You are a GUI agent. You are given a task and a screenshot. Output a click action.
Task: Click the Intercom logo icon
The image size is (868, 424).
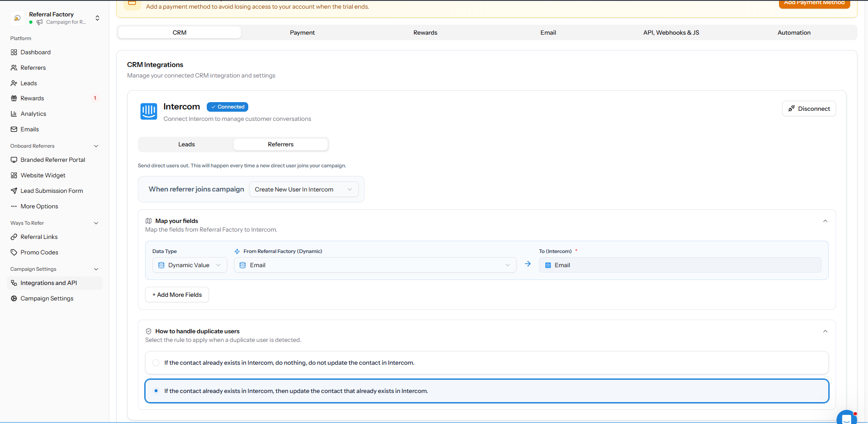[x=149, y=111]
